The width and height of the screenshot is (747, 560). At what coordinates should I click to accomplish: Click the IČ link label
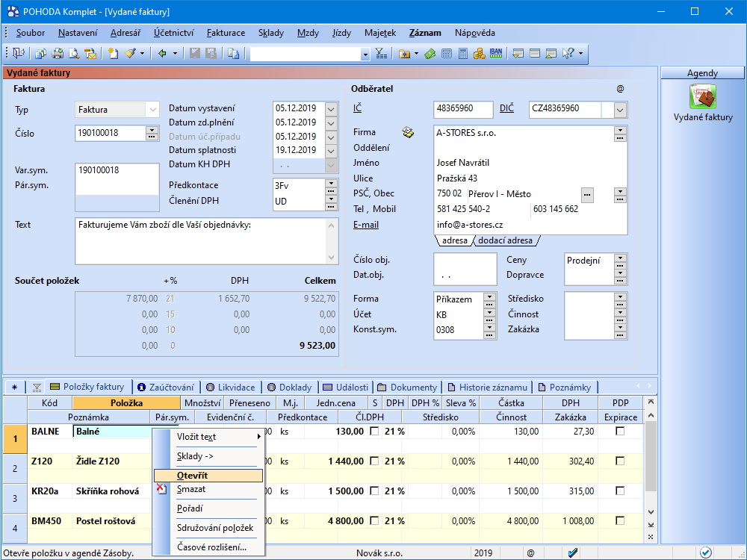(x=357, y=108)
